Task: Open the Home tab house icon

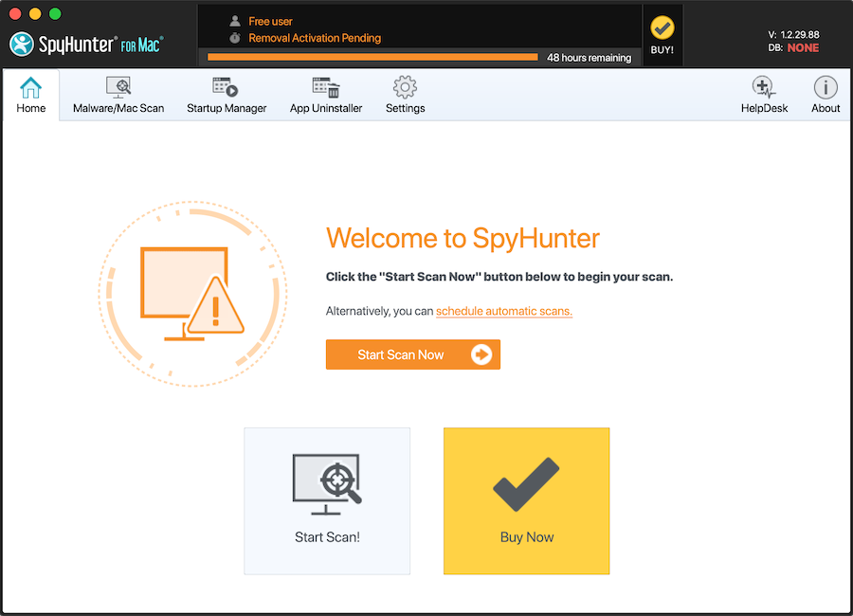Action: (30, 88)
